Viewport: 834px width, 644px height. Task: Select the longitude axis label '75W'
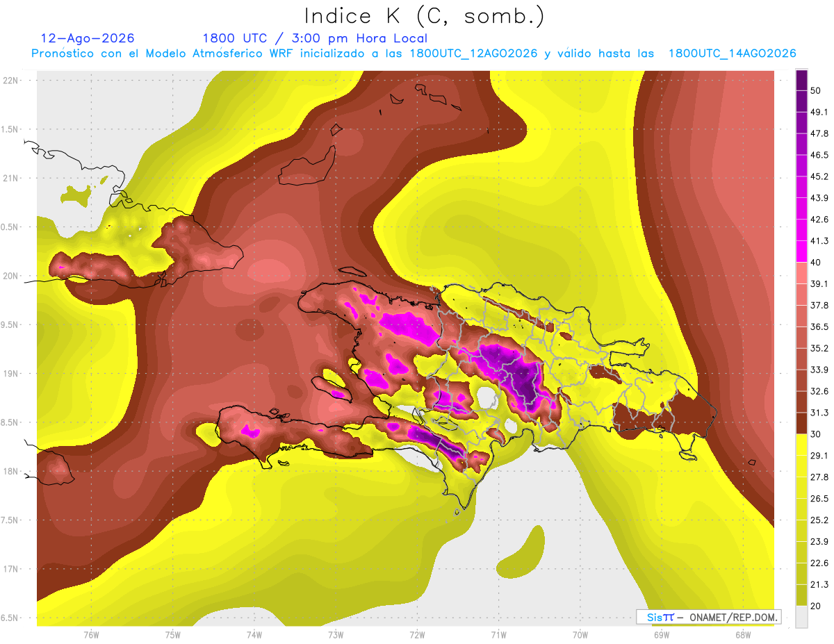[173, 634]
